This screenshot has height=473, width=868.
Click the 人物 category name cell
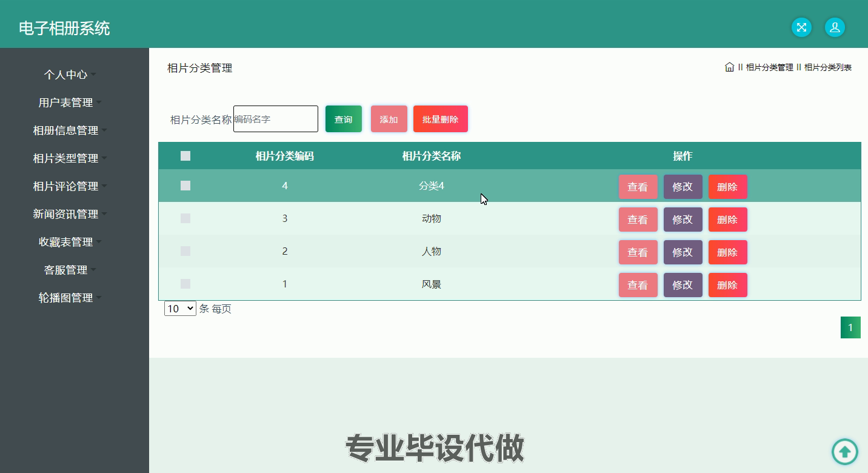(x=432, y=251)
